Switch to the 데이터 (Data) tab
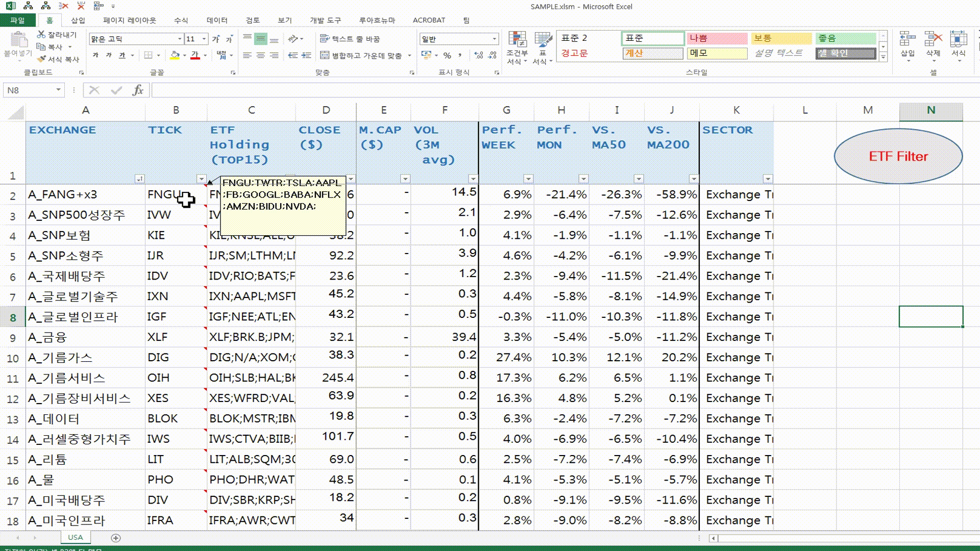Image resolution: width=980 pixels, height=551 pixels. (217, 20)
